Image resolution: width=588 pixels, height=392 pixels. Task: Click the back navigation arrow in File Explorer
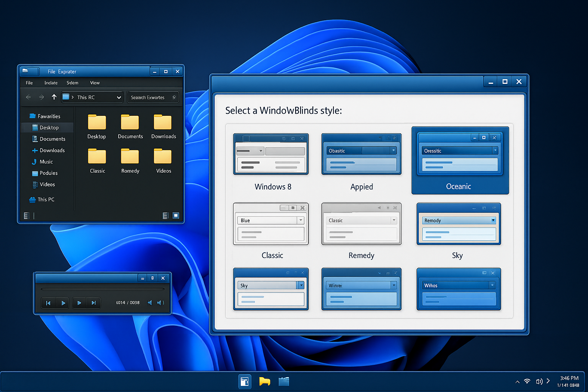point(28,97)
